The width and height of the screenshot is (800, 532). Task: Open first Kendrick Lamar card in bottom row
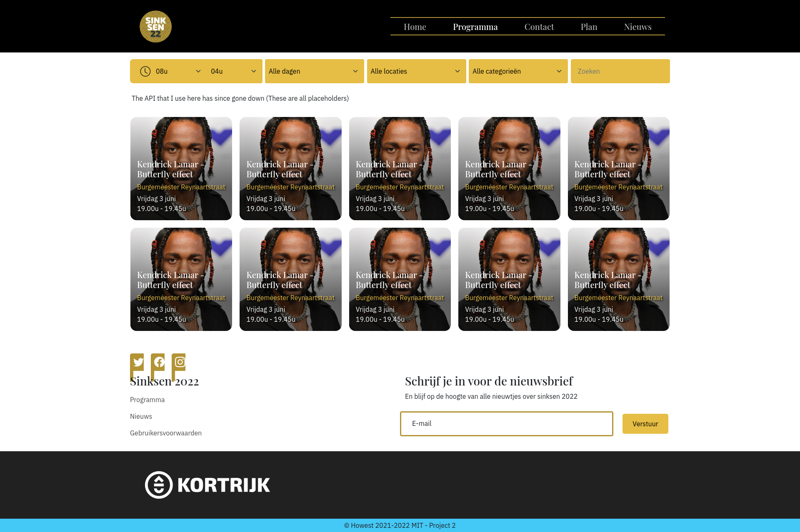tap(181, 279)
